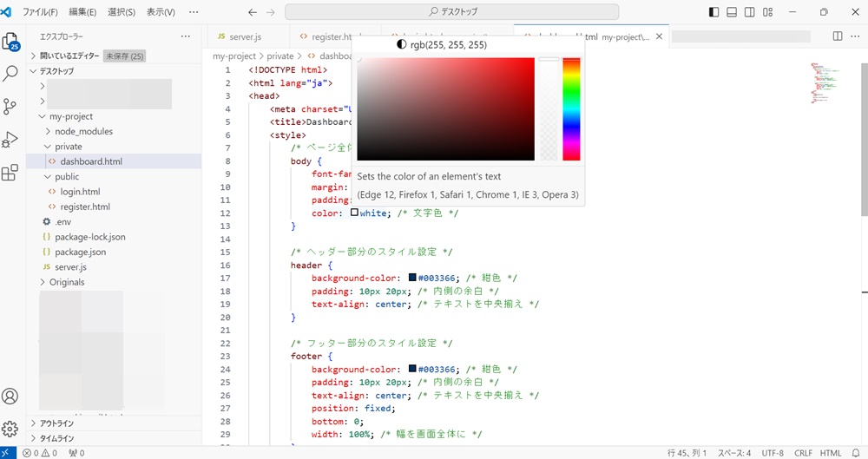Click the private breadcrumb segment

[x=280, y=56]
